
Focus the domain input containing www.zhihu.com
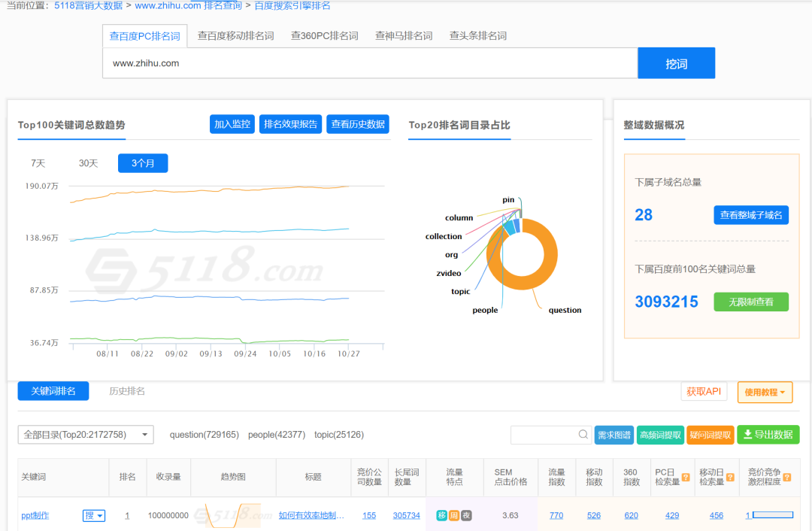pyautogui.click(x=370, y=63)
